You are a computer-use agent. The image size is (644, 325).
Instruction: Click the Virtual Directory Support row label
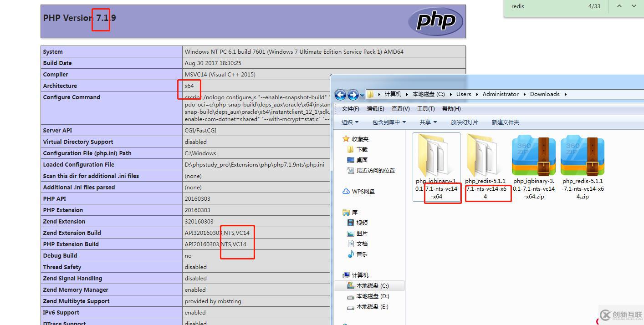(x=78, y=142)
